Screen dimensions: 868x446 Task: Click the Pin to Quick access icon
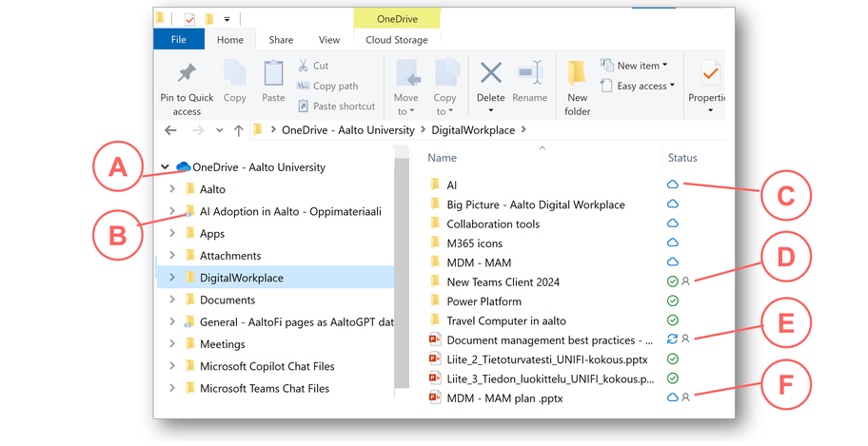(187, 73)
